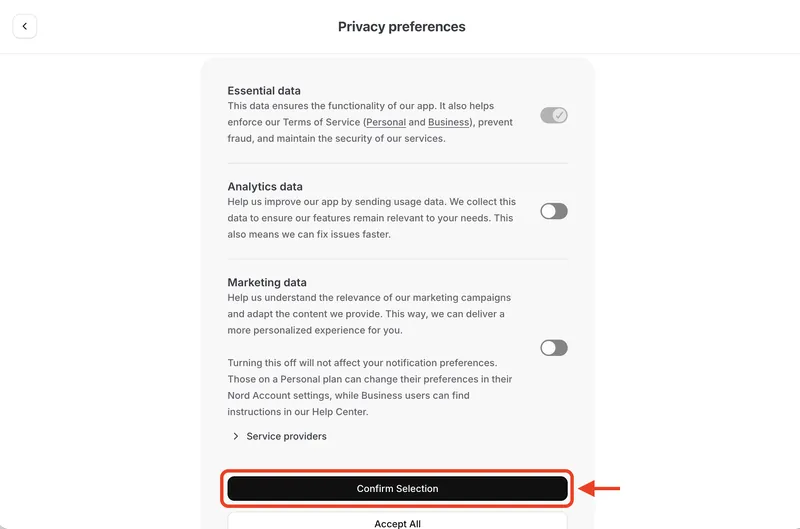The height and width of the screenshot is (529, 800).
Task: Choose the Accept All button
Action: coord(397,521)
